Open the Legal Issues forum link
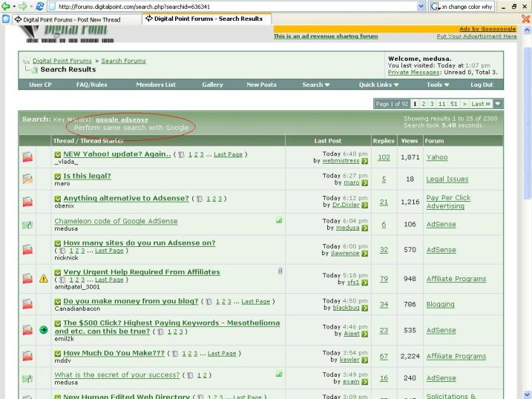Screen dimensions: 532x399 (447, 179)
